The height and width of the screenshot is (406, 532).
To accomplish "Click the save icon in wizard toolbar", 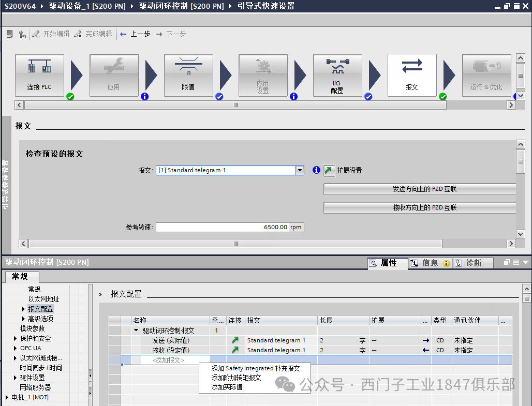I will [10, 34].
